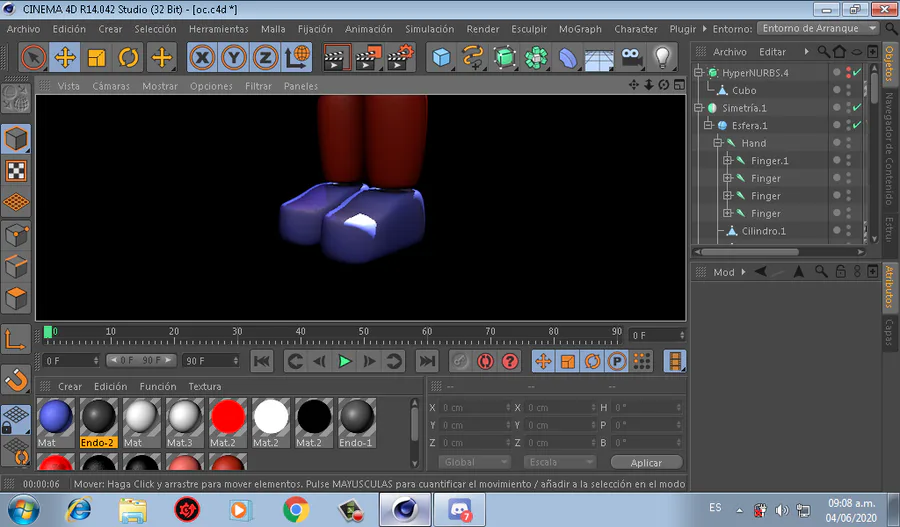
Task: Add a HyperNURBS generator object
Action: [x=504, y=57]
